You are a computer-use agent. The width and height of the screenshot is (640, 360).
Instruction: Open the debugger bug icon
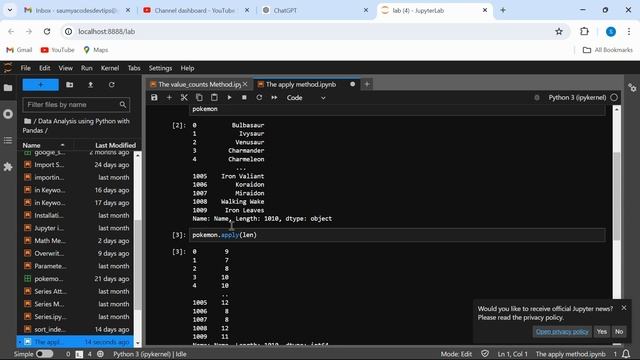pos(537,98)
